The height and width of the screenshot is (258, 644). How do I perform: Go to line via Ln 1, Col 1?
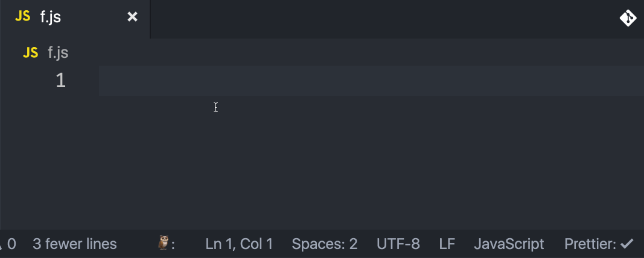pyautogui.click(x=239, y=244)
